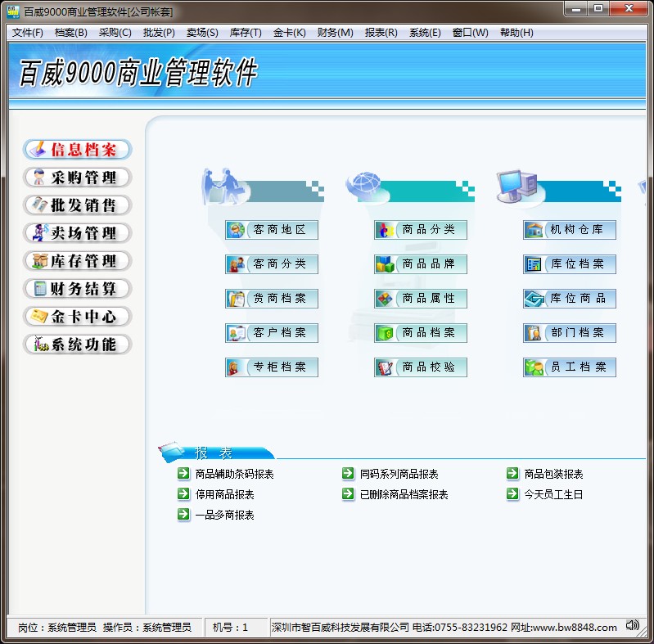Screen dimensions: 654x644
Task: Open the 员工档案 module
Action: (570, 367)
